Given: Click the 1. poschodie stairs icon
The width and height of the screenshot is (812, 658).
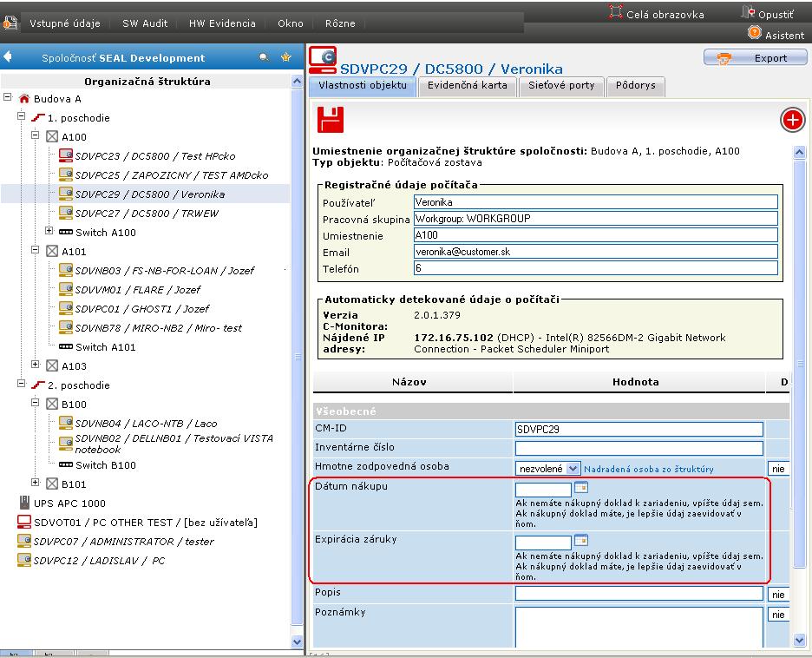Looking at the screenshot, I should pos(38,117).
